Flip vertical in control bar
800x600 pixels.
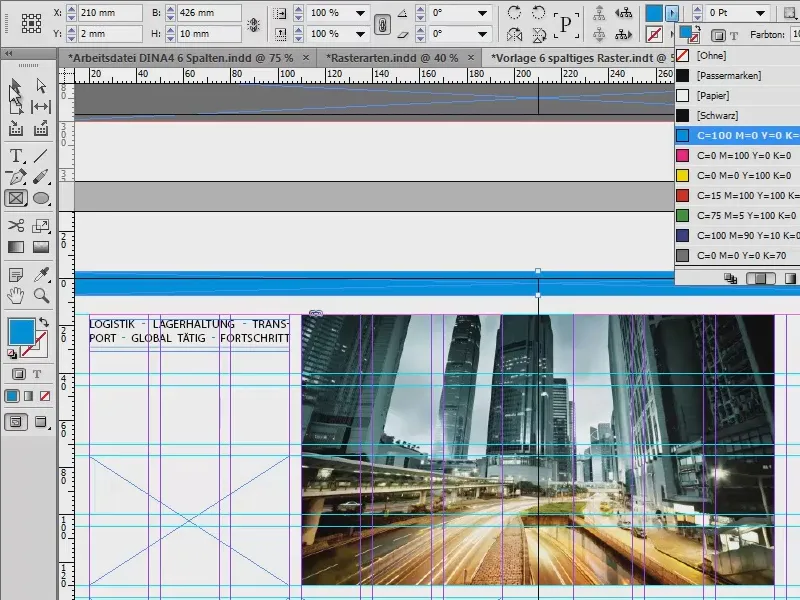click(538, 35)
